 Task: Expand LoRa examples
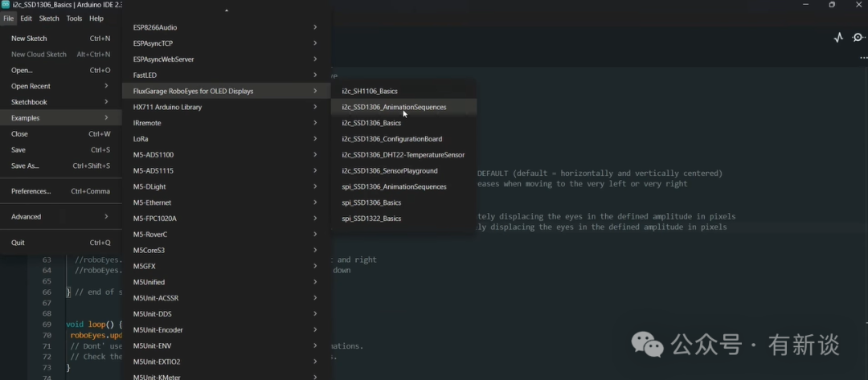[227, 139]
